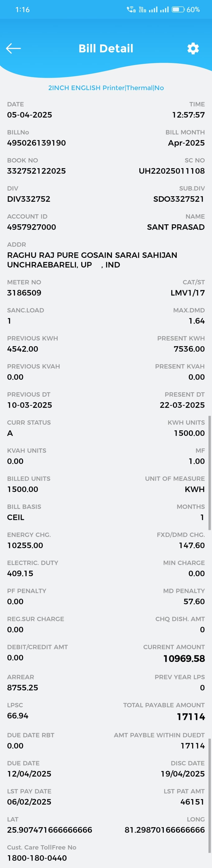Tap the current amount 10969.58
This screenshot has width=212, height=868.
tap(184, 659)
